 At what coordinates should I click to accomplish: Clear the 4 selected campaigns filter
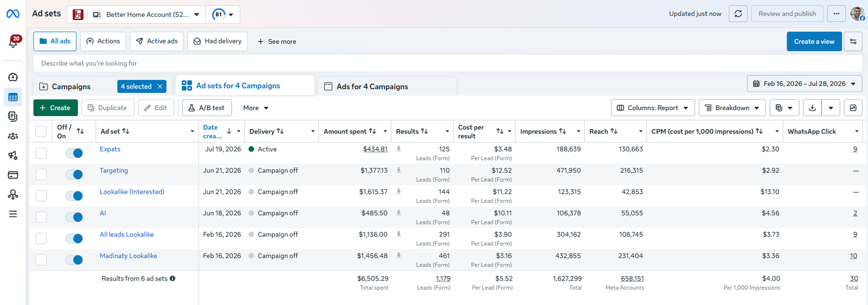pyautogui.click(x=160, y=86)
